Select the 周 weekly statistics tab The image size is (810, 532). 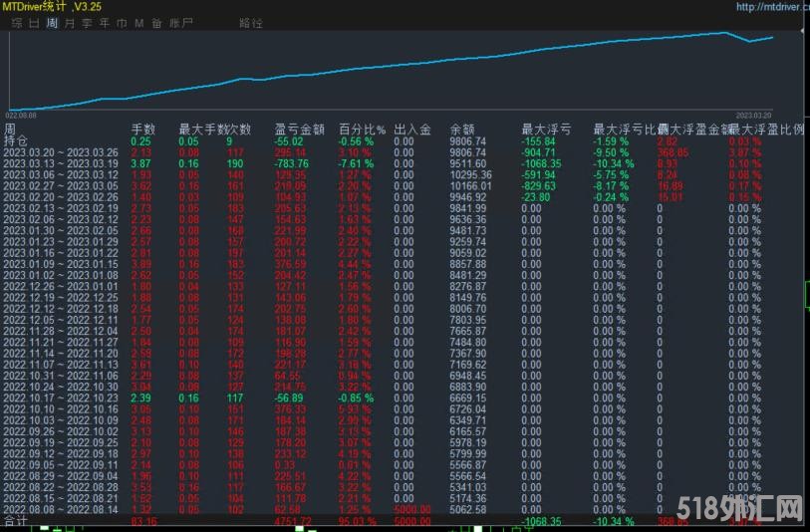pos(52,22)
